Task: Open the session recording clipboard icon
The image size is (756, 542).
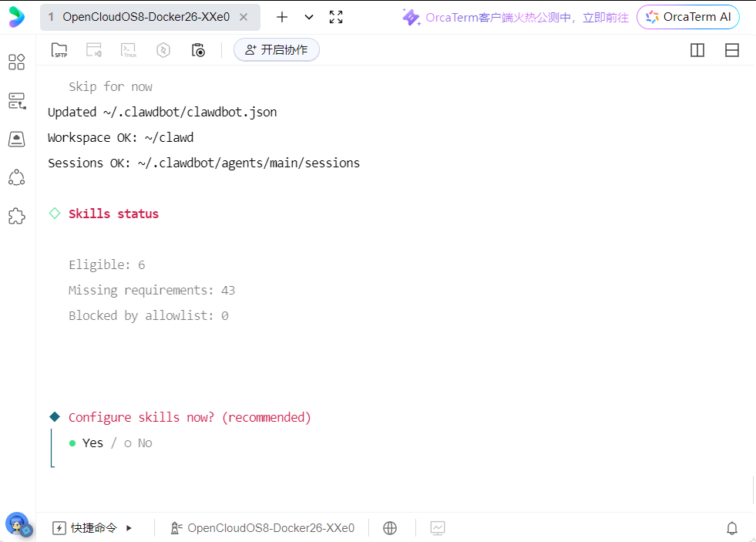Action: pos(198,49)
